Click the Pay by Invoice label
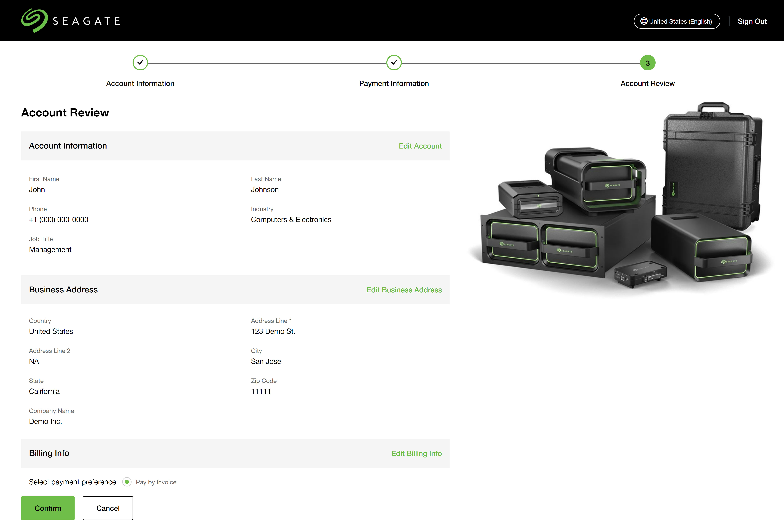Viewport: 784px width, 532px height. click(156, 482)
